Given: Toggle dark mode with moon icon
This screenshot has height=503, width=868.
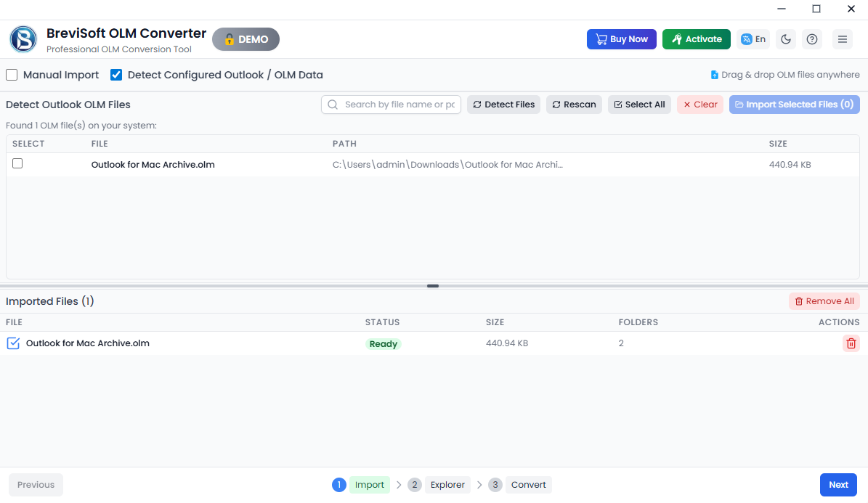Looking at the screenshot, I should tap(786, 39).
